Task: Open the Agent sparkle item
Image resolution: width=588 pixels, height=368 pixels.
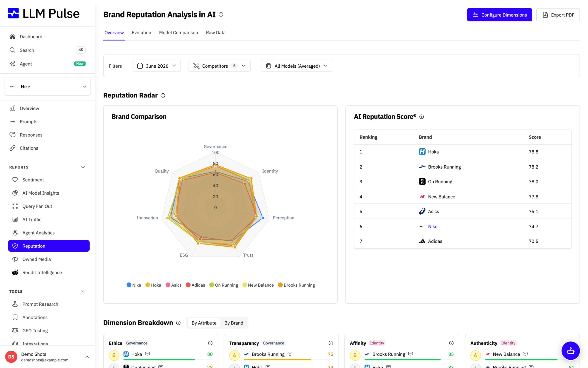Action: (x=47, y=64)
